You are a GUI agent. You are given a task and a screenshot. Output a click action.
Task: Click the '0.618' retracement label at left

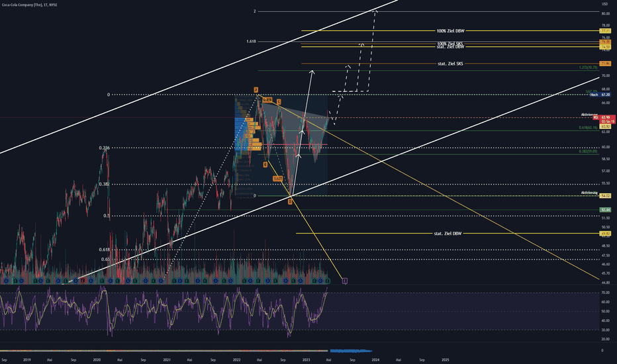click(x=105, y=250)
